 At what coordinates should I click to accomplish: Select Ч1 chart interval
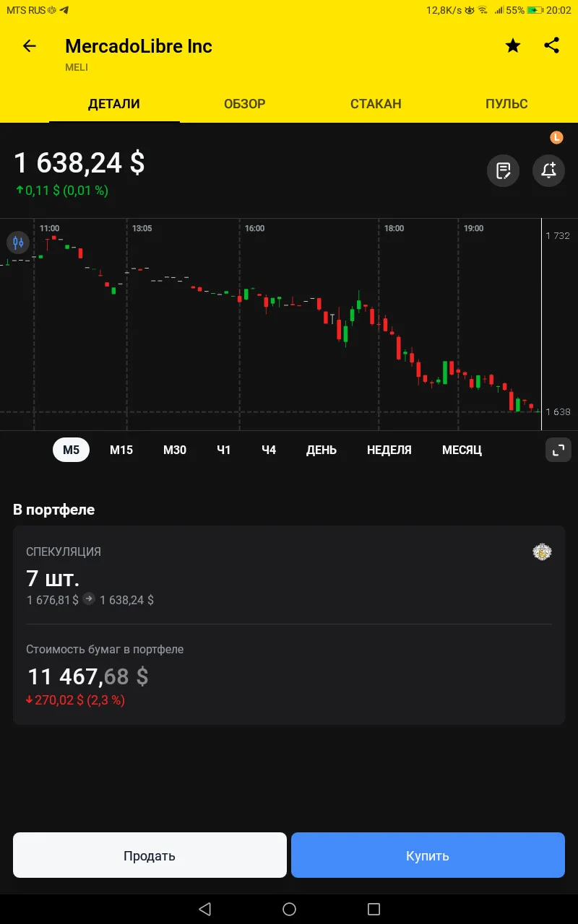tap(224, 450)
